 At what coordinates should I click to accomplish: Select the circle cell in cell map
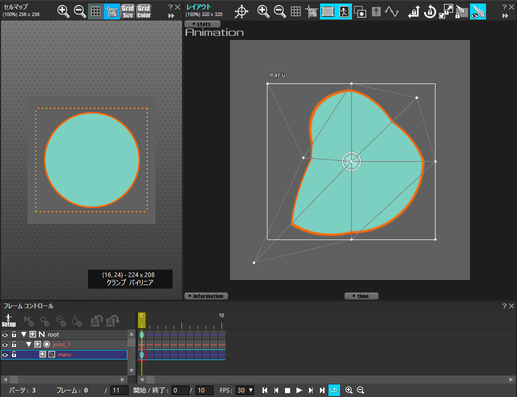click(92, 160)
